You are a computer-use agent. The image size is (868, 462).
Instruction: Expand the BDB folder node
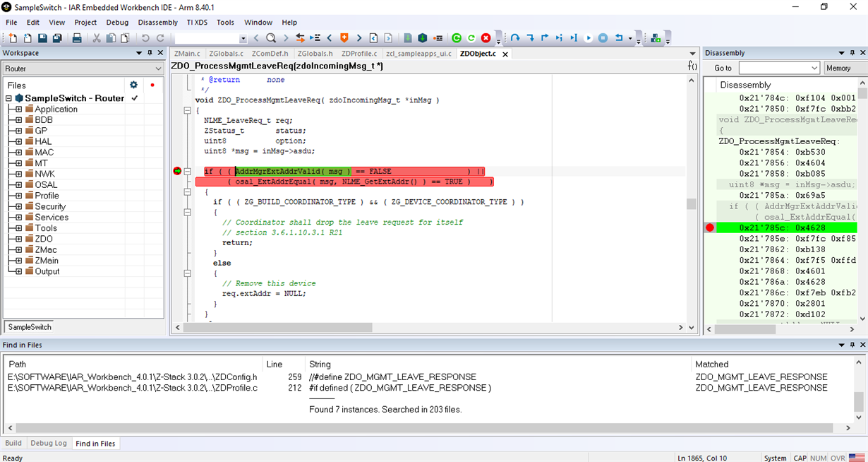(18, 119)
